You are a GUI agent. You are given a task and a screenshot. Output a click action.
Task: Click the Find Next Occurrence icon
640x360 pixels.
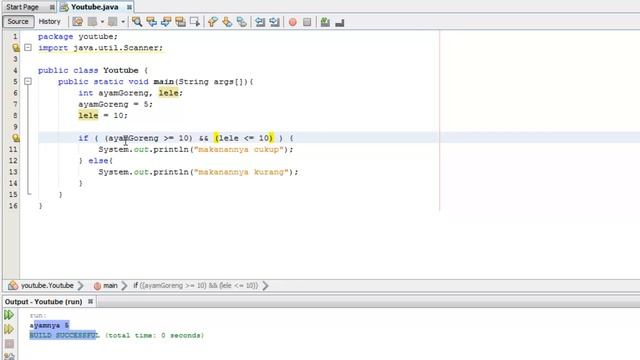(x=166, y=22)
